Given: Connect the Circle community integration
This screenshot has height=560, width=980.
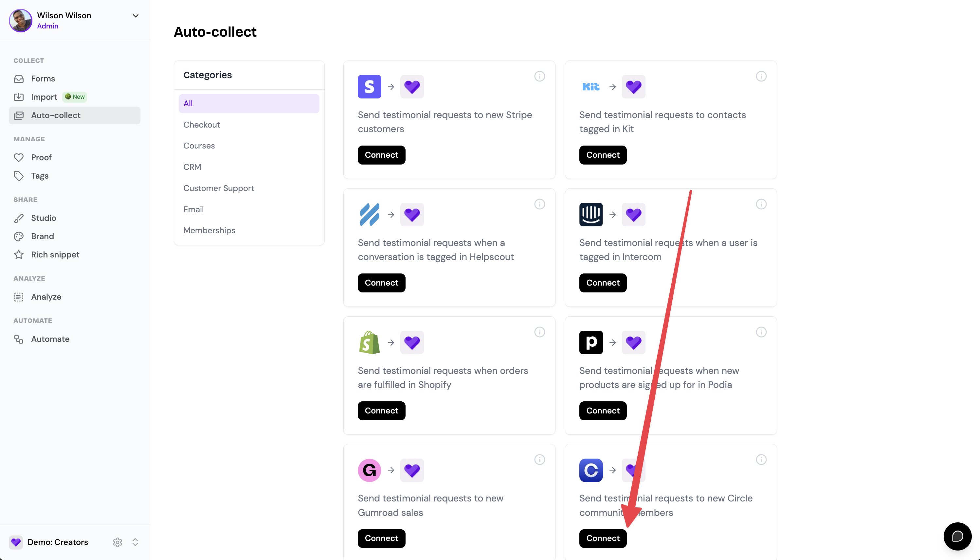Looking at the screenshot, I should coord(603,538).
